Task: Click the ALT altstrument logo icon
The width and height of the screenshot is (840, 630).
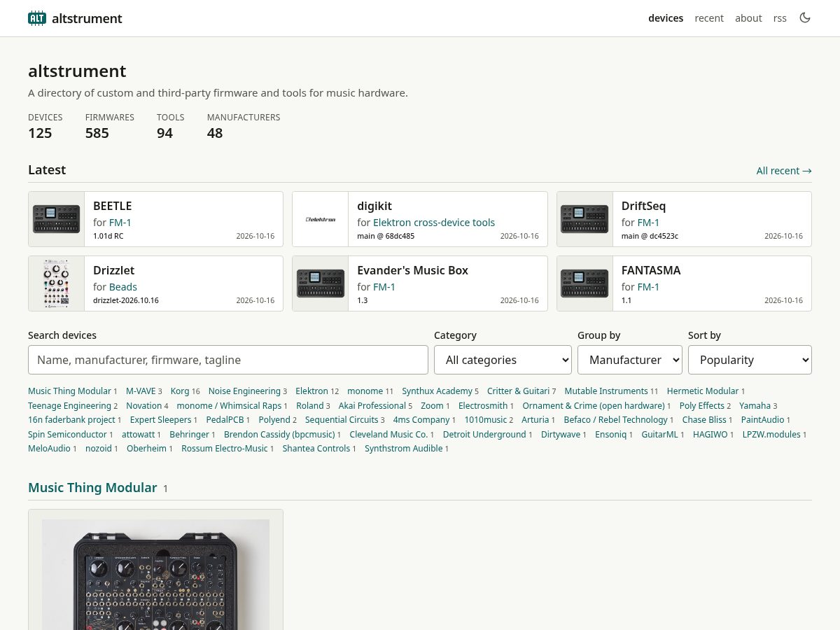Action: coord(37,18)
